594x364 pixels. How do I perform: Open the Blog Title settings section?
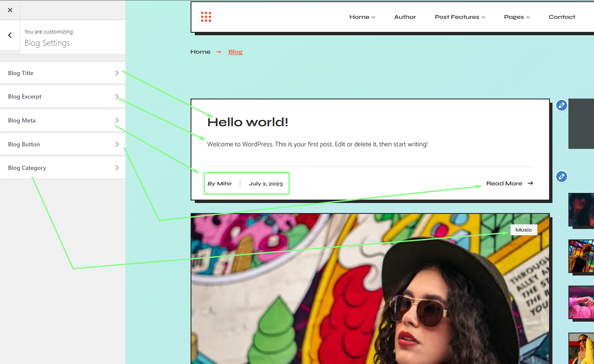coord(63,73)
